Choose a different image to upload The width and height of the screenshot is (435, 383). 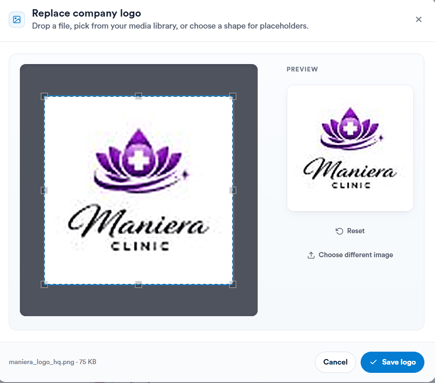coord(350,255)
